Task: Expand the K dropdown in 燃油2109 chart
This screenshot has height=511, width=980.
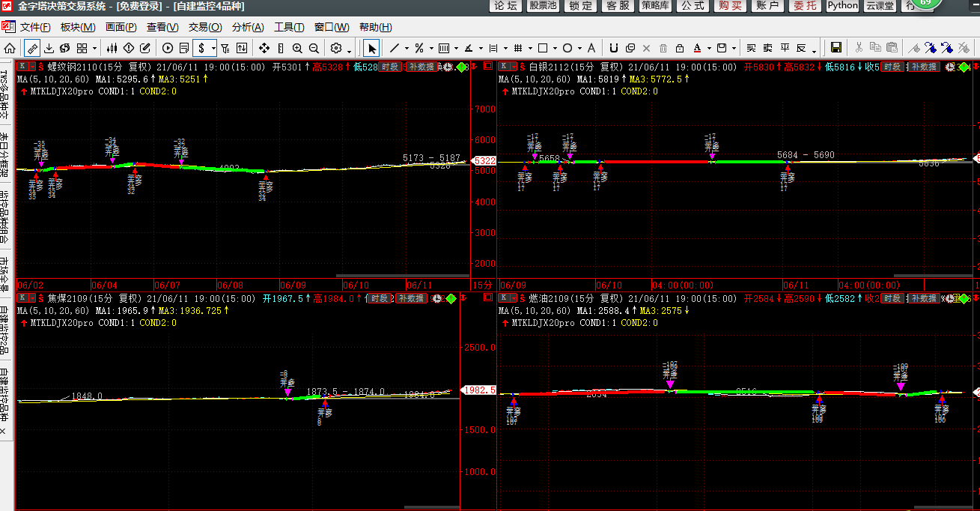Action: pyautogui.click(x=514, y=297)
